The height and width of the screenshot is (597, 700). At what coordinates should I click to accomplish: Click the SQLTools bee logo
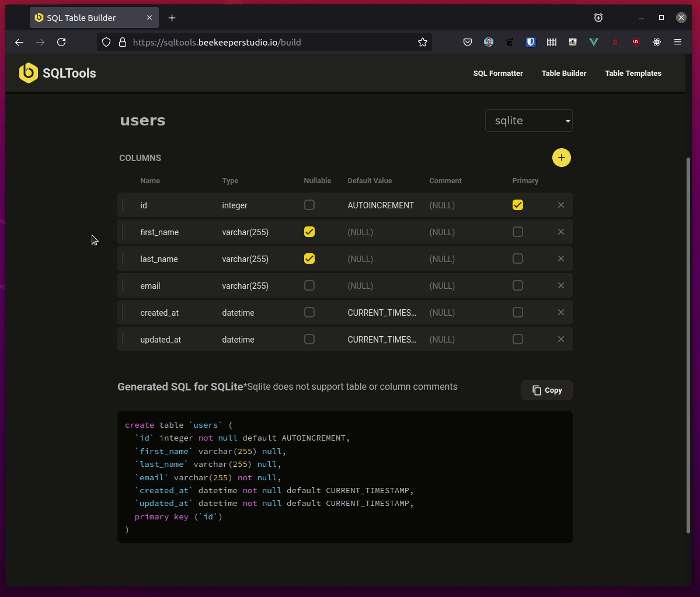28,73
